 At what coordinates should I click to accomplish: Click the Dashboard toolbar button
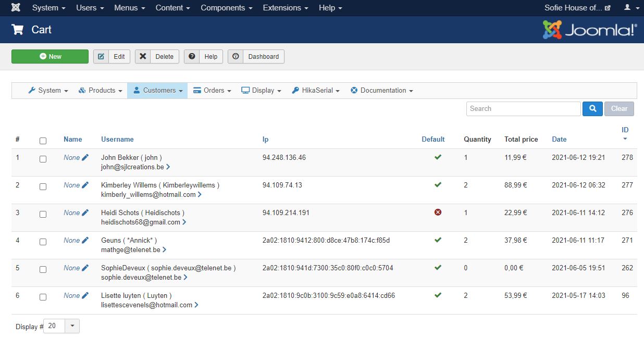point(256,57)
